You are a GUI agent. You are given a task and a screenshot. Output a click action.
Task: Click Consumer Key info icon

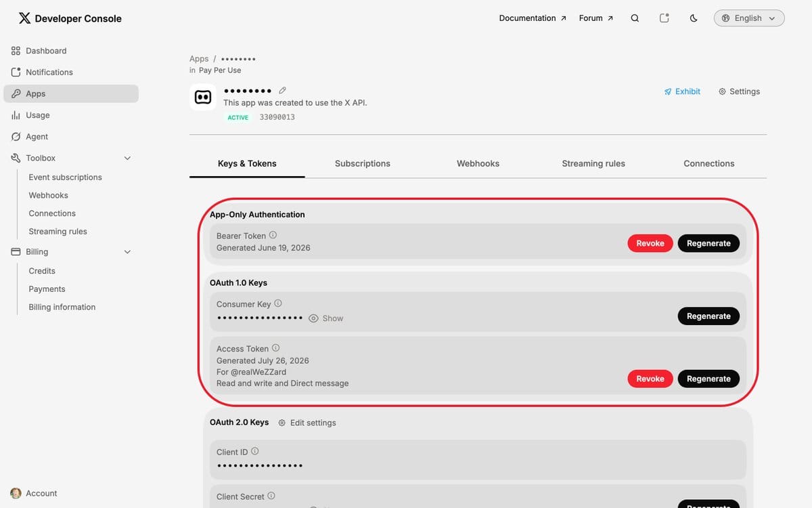point(278,303)
